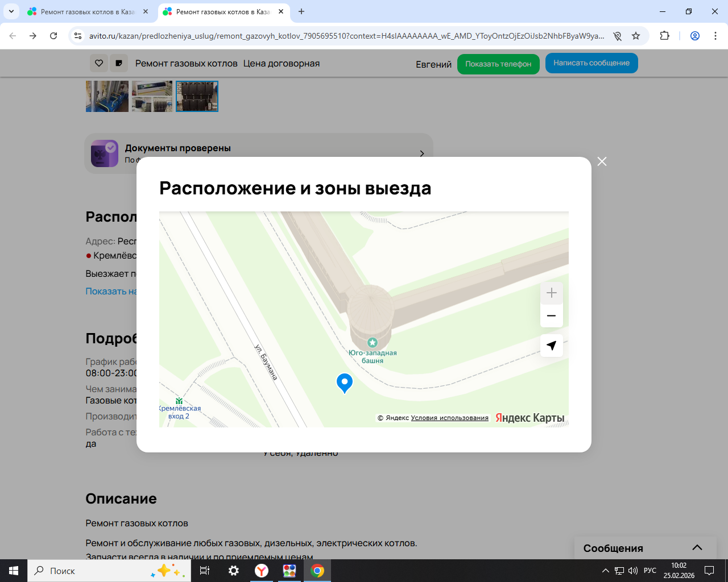The width and height of the screenshot is (728, 582).
Task: Switch keyboard language from РУС
Action: [650, 571]
